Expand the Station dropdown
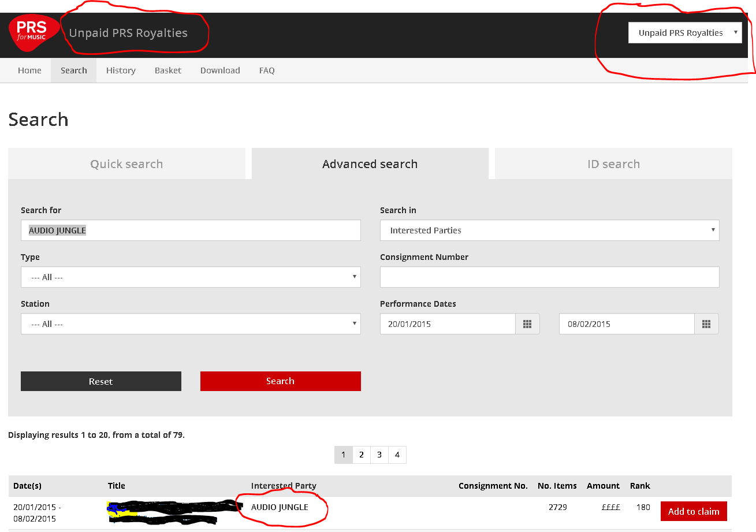 click(191, 324)
